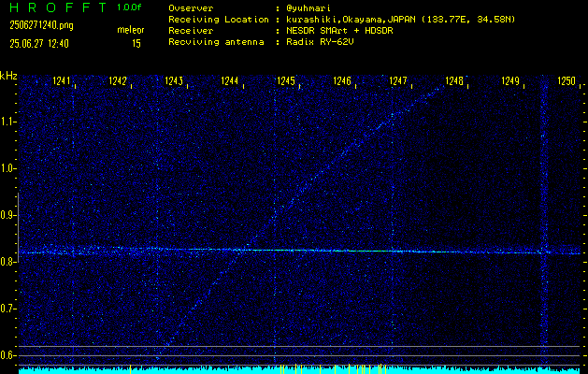
Task: Click the 1250 time marker
Action: [x=566, y=80]
